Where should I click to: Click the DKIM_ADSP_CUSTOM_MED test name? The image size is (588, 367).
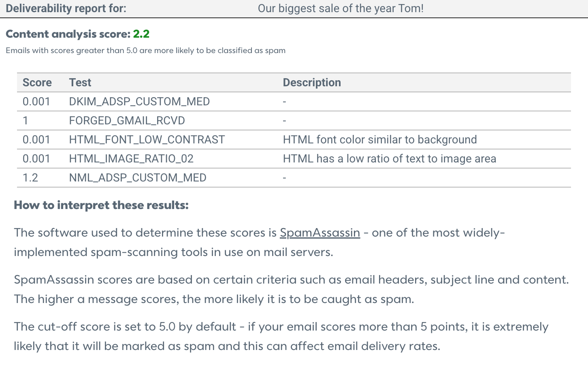139,102
